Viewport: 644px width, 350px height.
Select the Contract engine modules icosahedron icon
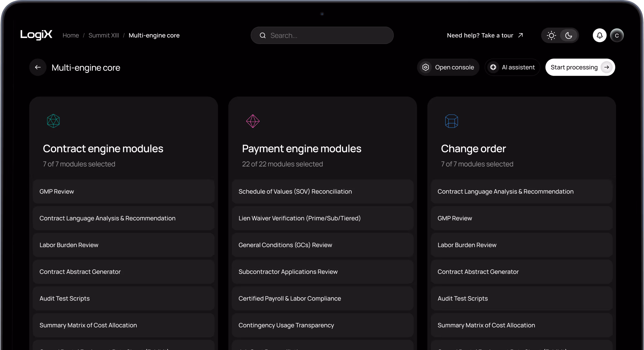pos(53,121)
